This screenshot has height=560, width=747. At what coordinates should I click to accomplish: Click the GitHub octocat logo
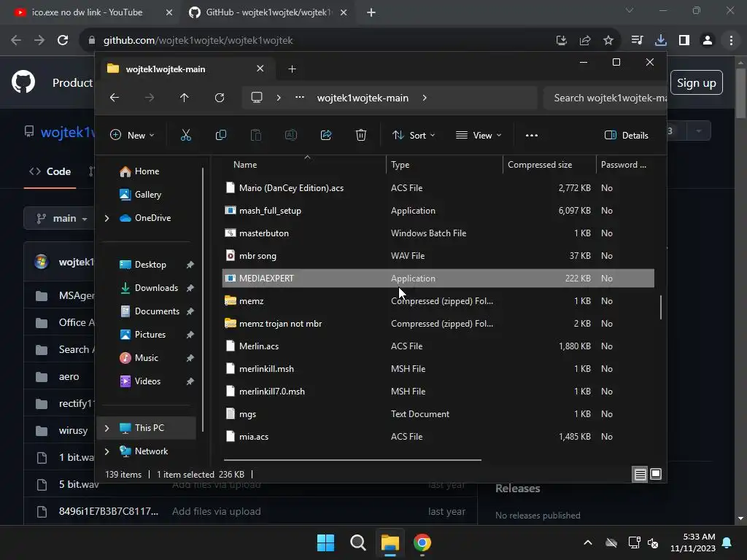(23, 82)
